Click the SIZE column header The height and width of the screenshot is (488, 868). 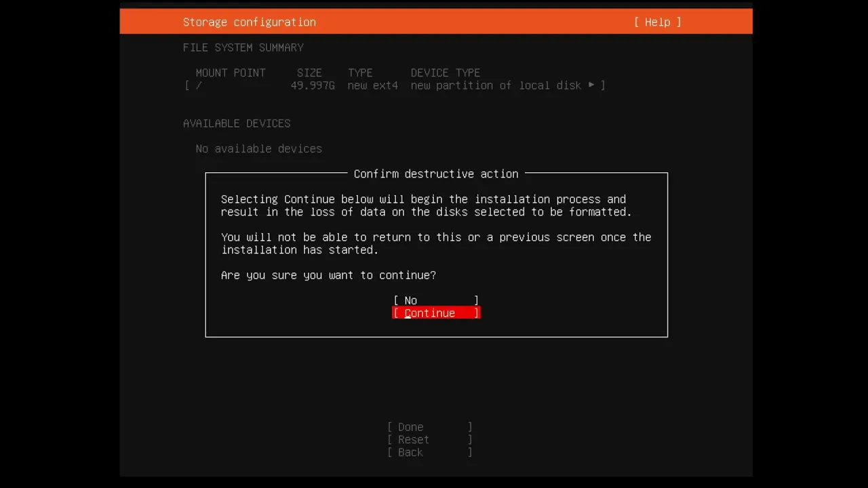[309, 73]
